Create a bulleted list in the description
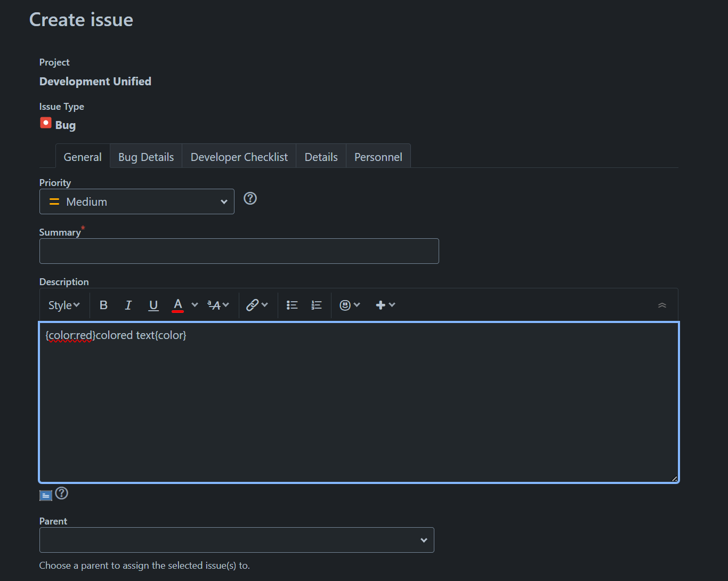The width and height of the screenshot is (728, 581). point(292,304)
